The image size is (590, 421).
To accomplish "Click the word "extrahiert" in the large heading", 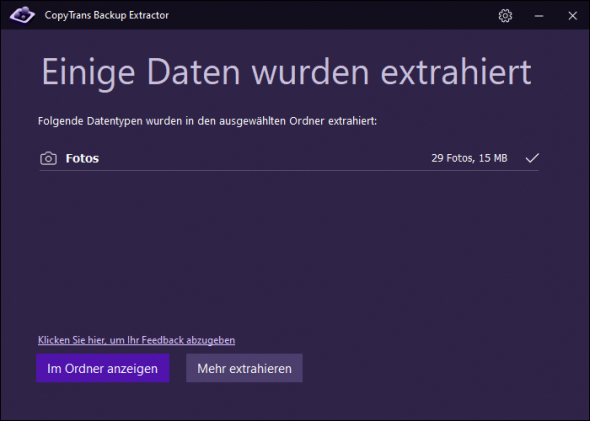I will coord(456,72).
